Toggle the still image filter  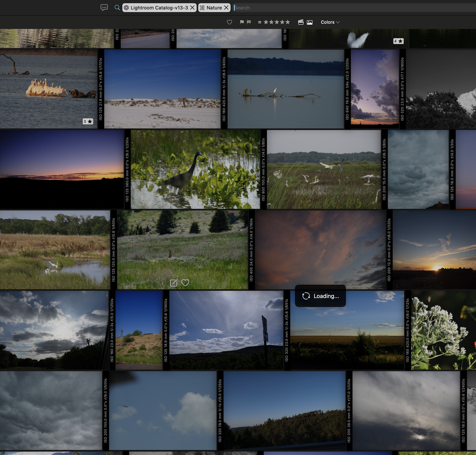(x=310, y=22)
